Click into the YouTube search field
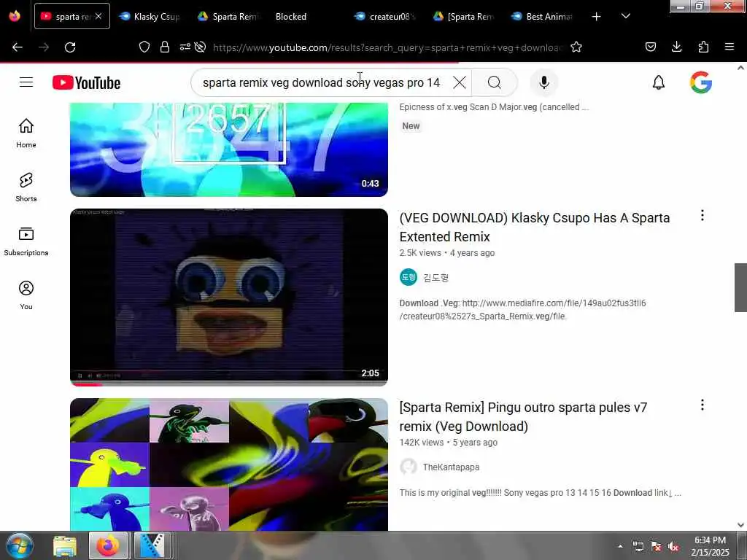747x560 pixels. click(x=321, y=82)
